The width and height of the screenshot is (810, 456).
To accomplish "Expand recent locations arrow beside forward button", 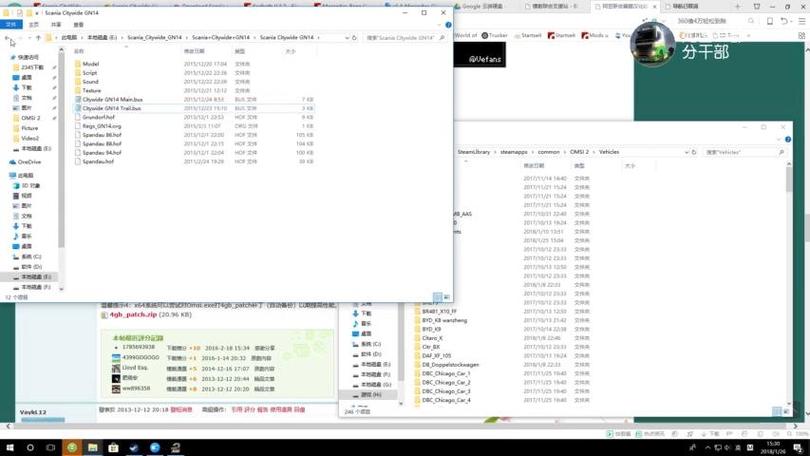I will click(29, 38).
